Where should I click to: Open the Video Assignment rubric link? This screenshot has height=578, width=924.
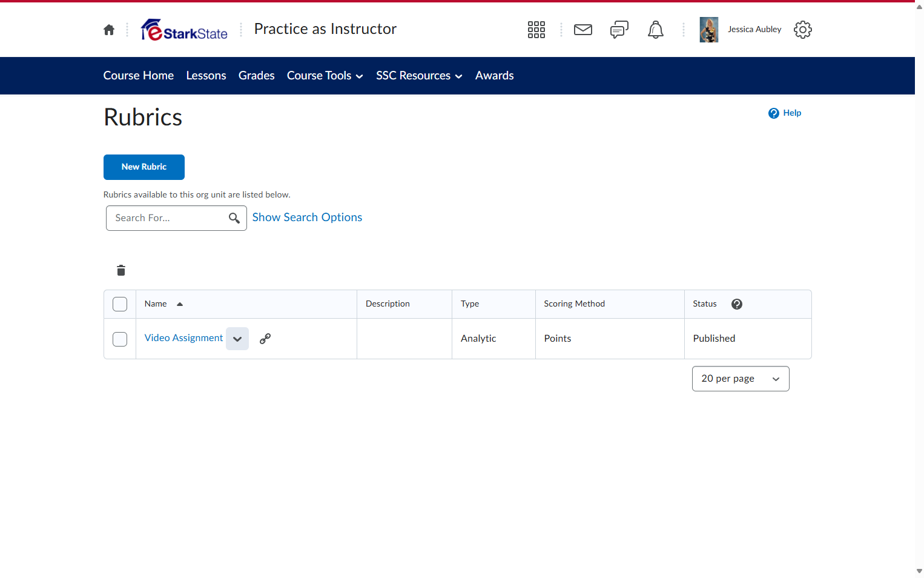pyautogui.click(x=183, y=338)
